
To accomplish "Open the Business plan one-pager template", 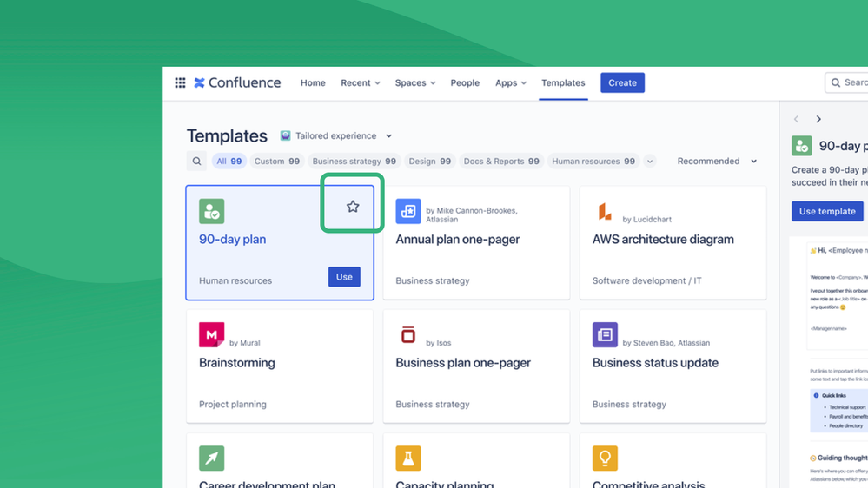I will [x=463, y=362].
